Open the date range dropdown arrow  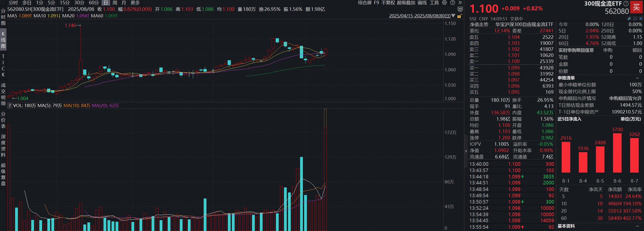click(453, 16)
